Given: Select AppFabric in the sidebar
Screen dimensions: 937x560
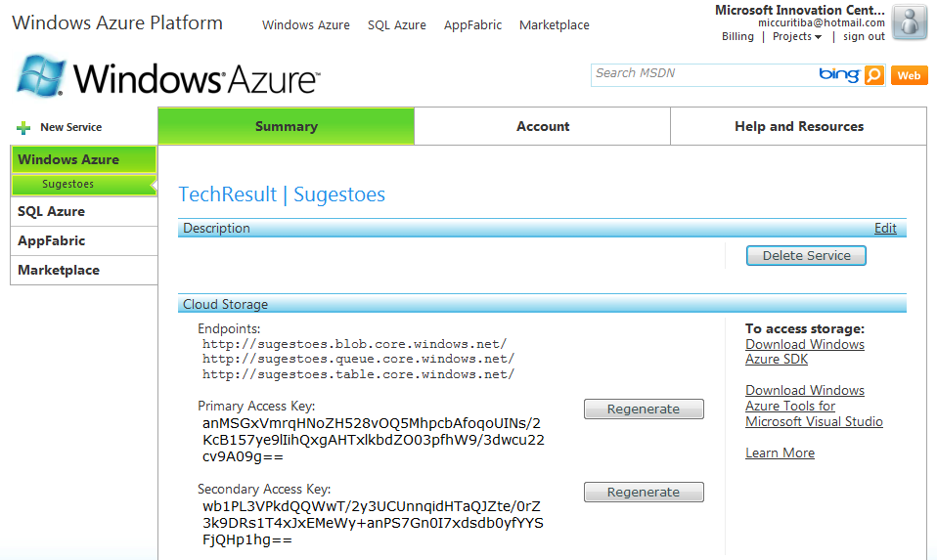Looking at the screenshot, I should tap(84, 240).
